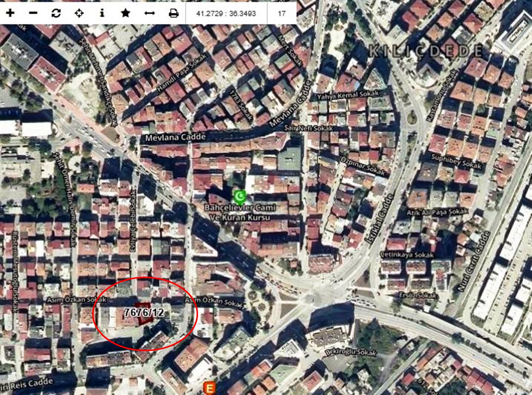Click the zoom out minus icon
This screenshot has width=532, height=395.
tap(33, 13)
